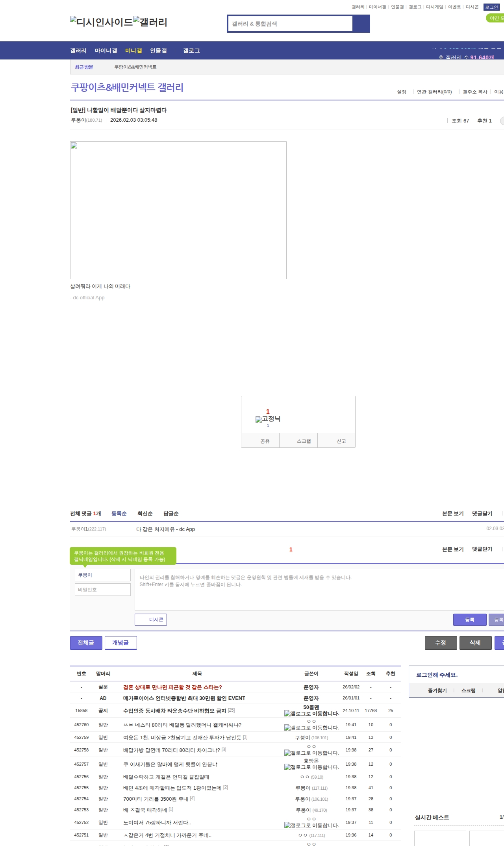Select the 개념글 tab

pos(121,643)
